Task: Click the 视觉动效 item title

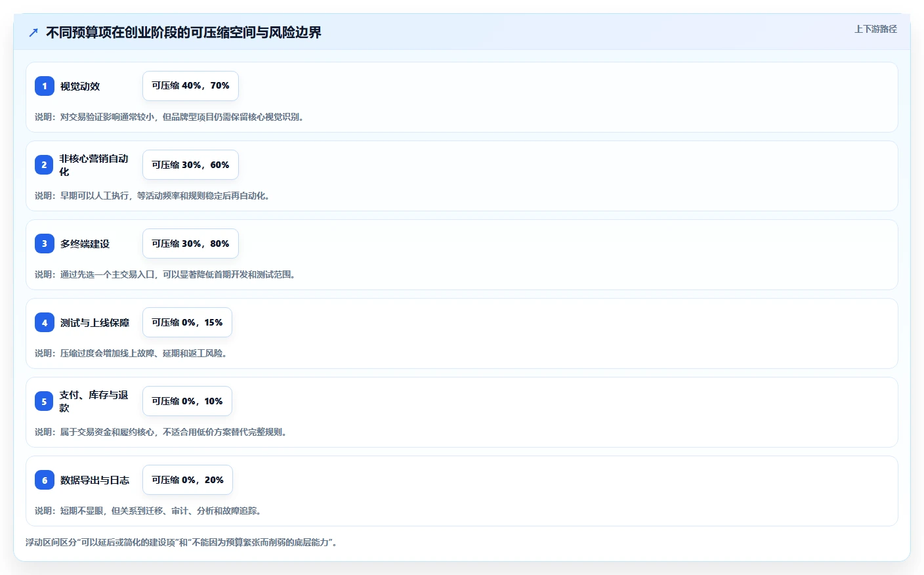Action: tap(80, 86)
